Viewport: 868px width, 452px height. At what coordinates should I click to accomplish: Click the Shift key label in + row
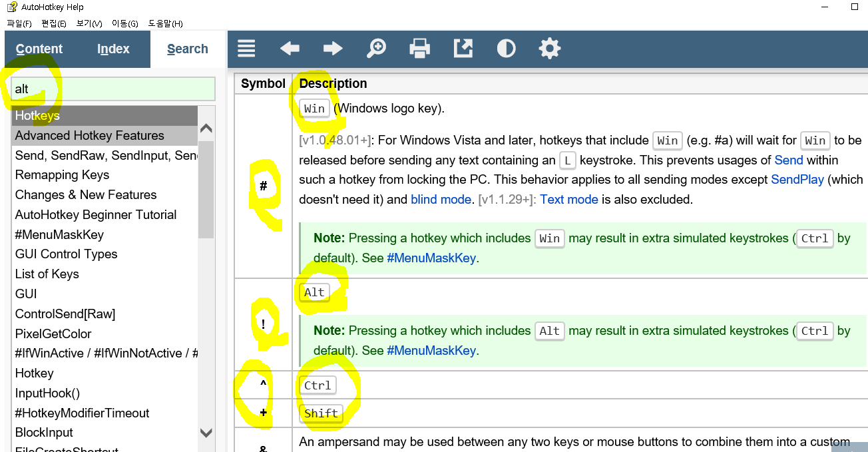tap(321, 413)
